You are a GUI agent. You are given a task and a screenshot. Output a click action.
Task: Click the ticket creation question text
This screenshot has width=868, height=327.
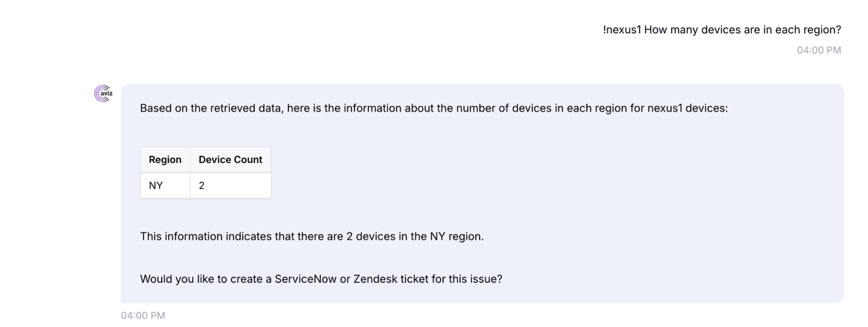tap(320, 279)
